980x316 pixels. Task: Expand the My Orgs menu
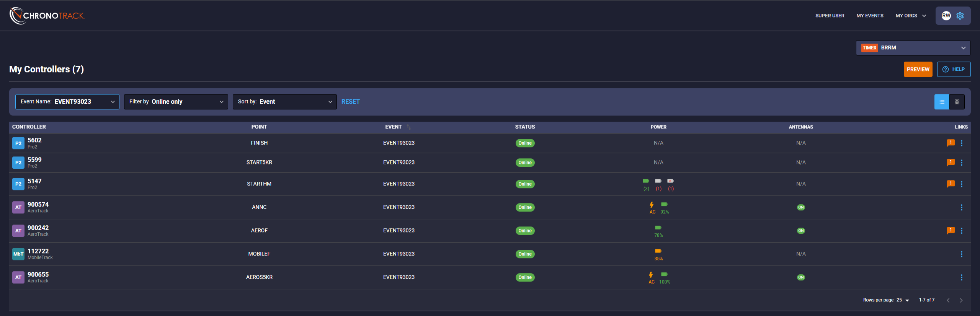[x=911, y=16]
